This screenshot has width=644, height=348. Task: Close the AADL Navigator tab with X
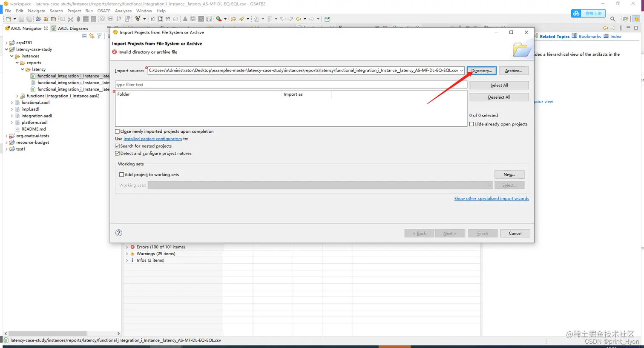(46, 29)
